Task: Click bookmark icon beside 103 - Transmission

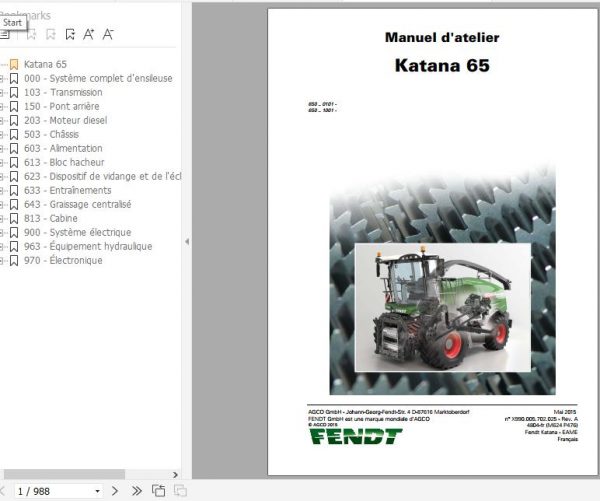Action: point(14,92)
